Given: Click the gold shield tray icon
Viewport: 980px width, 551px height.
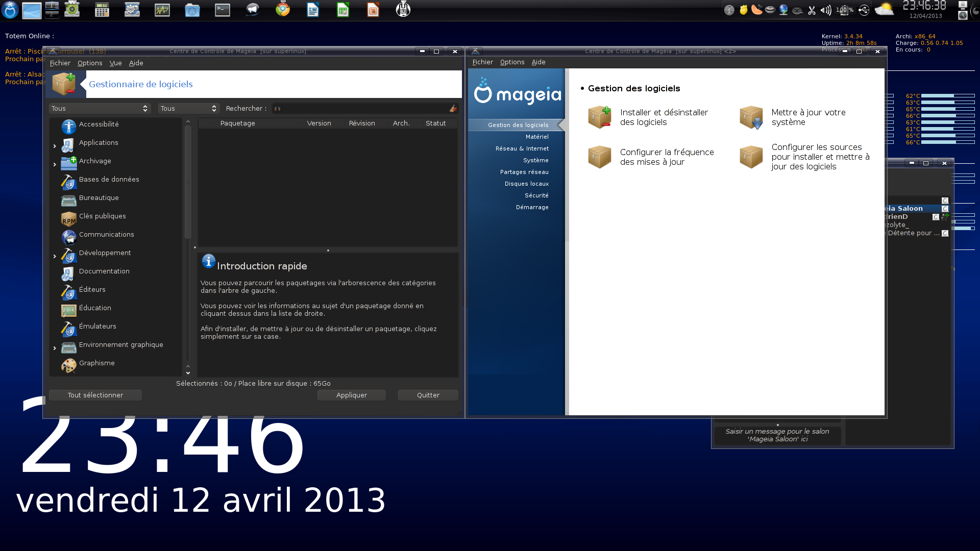Looking at the screenshot, I should pos(744,10).
